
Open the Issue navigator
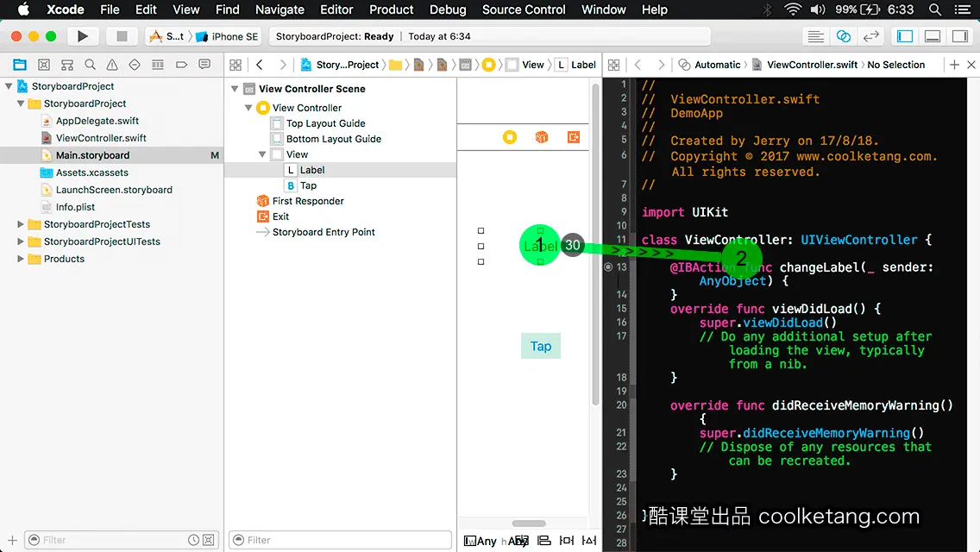[x=112, y=65]
